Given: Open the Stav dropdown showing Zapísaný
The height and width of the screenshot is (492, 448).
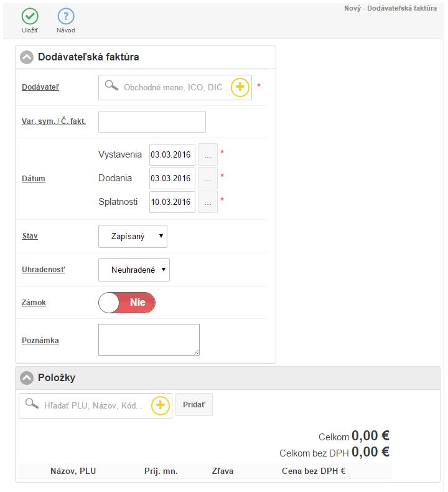Looking at the screenshot, I should click(133, 236).
